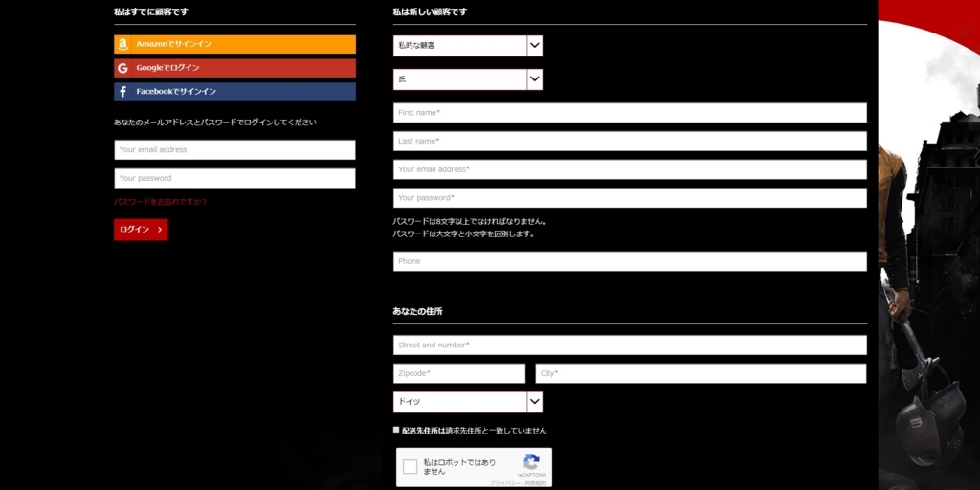
Task: Open the ドイツ country dropdown
Action: [x=467, y=402]
